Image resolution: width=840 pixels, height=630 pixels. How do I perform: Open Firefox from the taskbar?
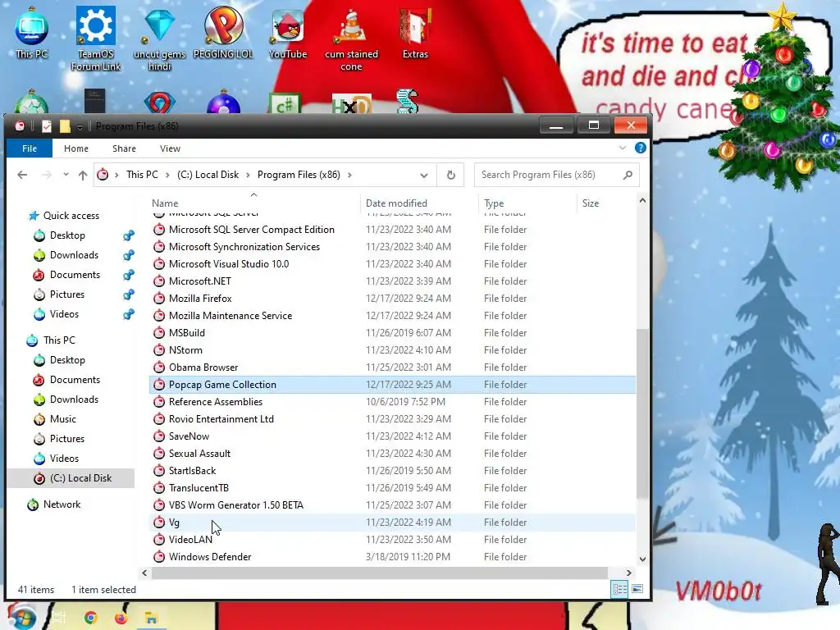(121, 618)
